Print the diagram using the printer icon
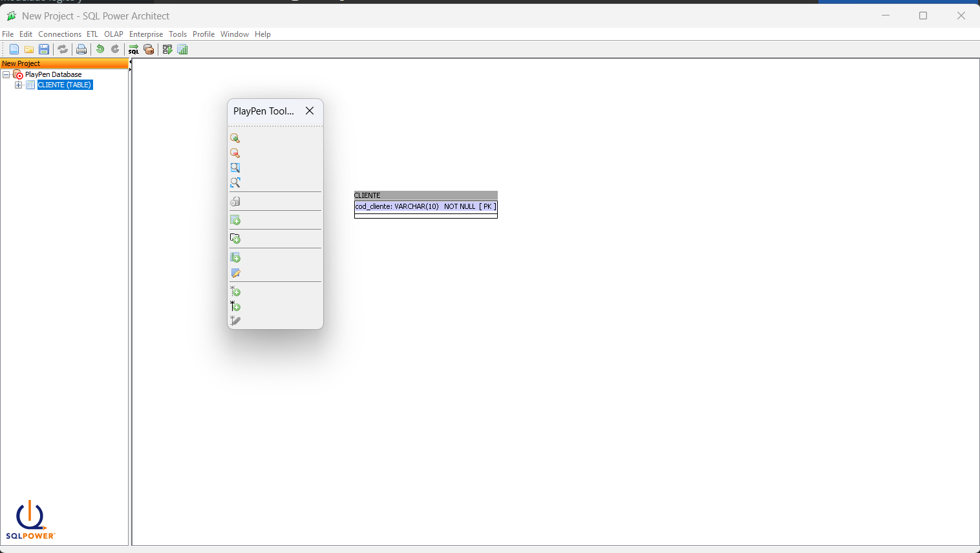Viewport: 980px width, 553px height. (81, 49)
